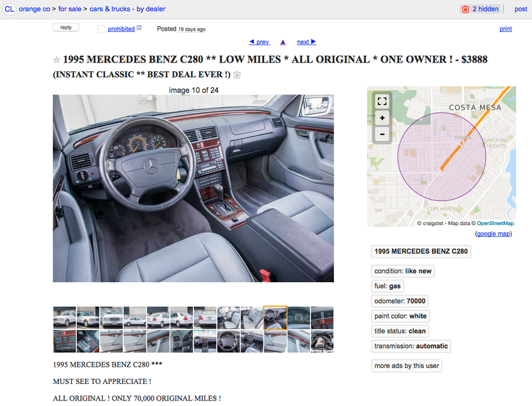Open location in google map

pos(493,234)
